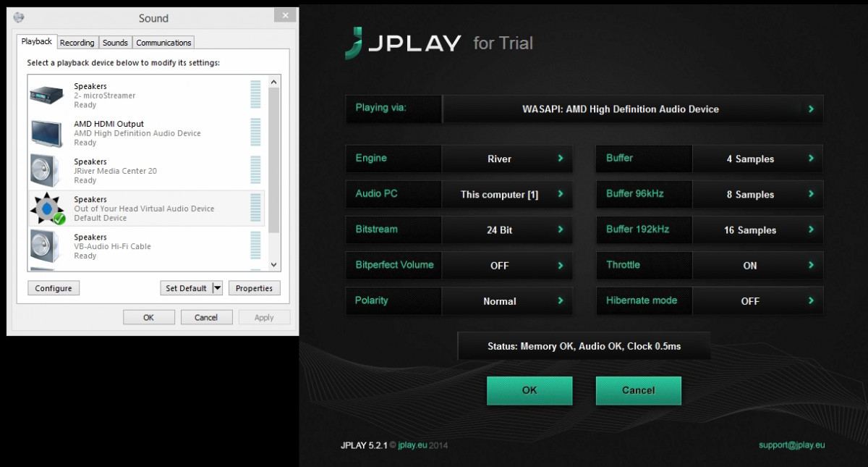
Task: Click the JPLAY logo icon
Action: click(x=354, y=43)
